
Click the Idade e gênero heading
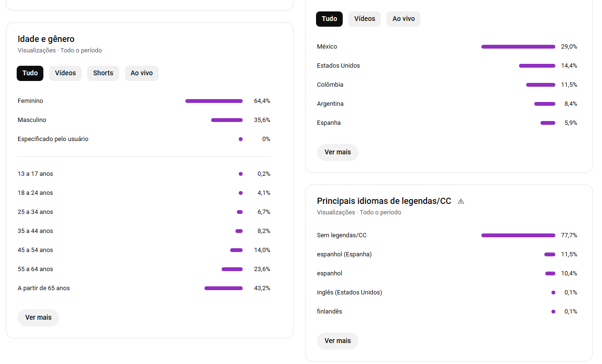click(46, 39)
